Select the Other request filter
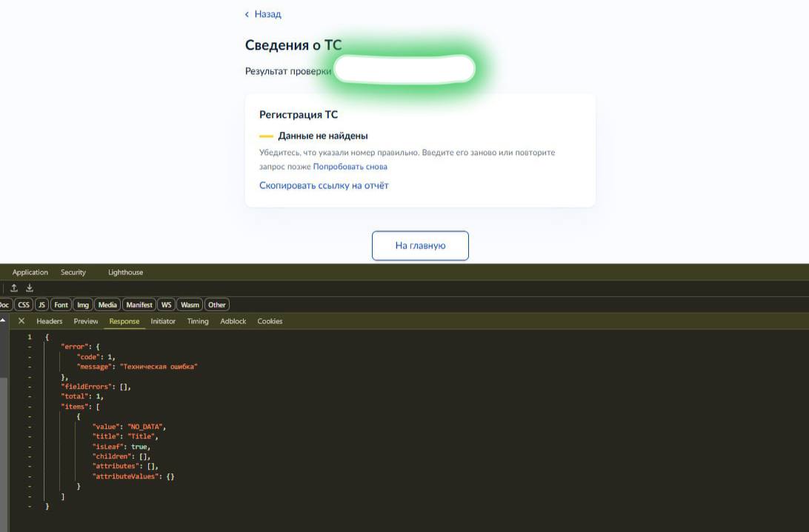809x532 pixels. coord(217,305)
